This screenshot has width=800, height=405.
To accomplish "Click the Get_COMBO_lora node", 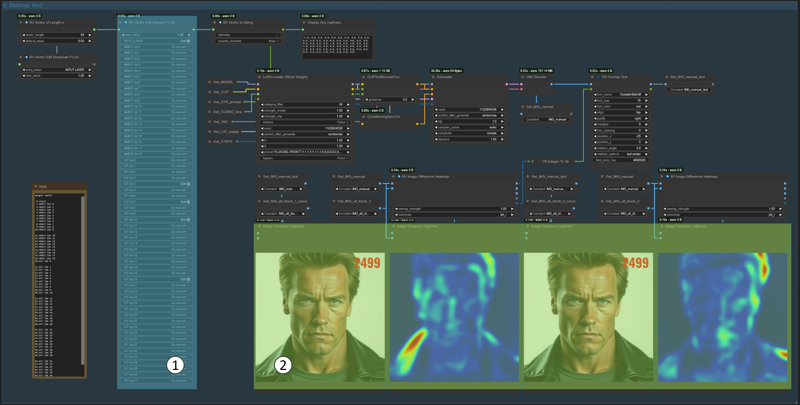I will point(225,112).
